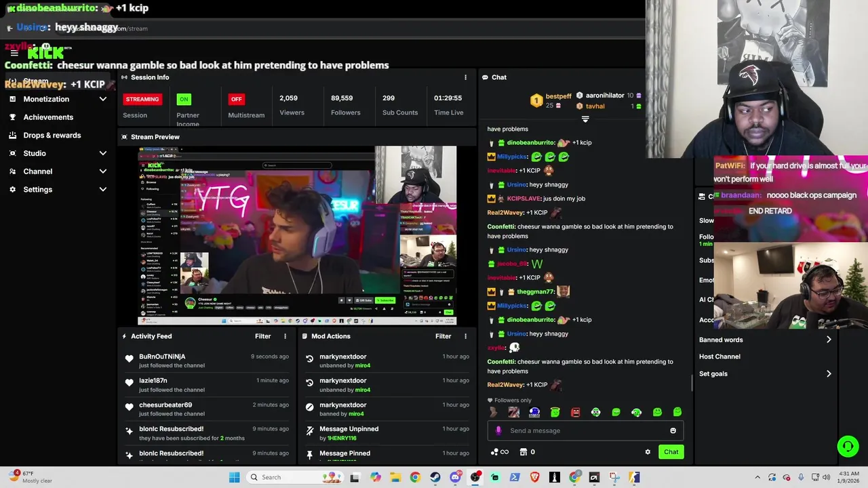Click the green support headset bubble

848,446
